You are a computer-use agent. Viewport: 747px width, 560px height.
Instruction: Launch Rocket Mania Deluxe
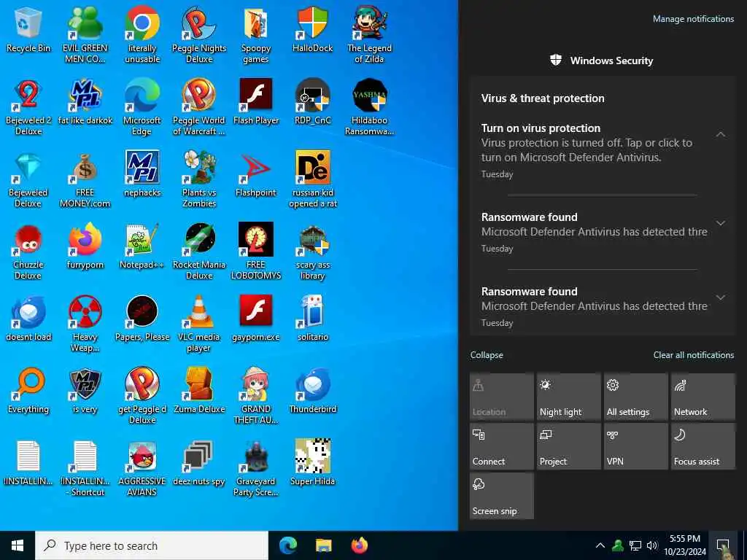click(198, 251)
